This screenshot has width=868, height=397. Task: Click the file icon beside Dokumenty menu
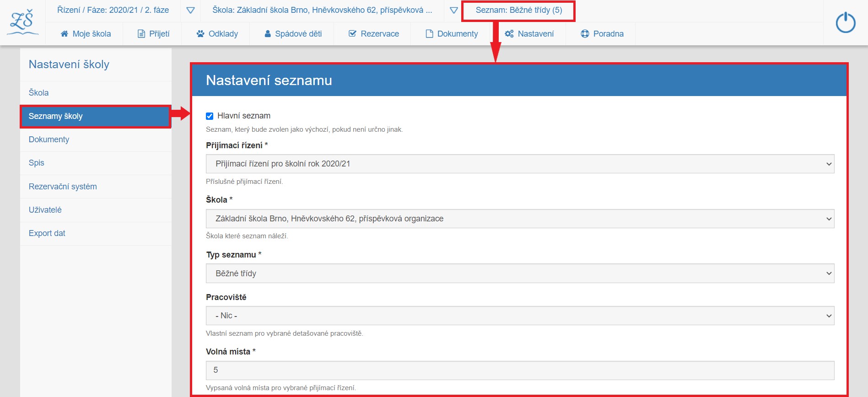click(429, 34)
